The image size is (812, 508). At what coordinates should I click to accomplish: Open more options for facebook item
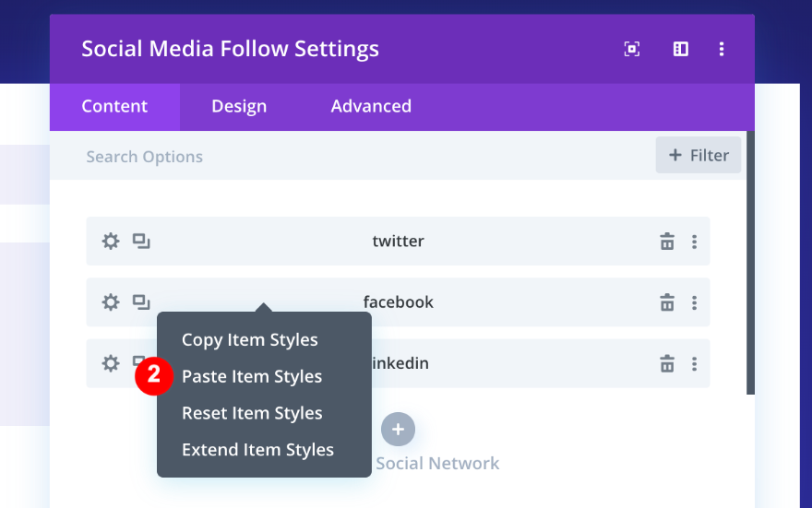(695, 302)
